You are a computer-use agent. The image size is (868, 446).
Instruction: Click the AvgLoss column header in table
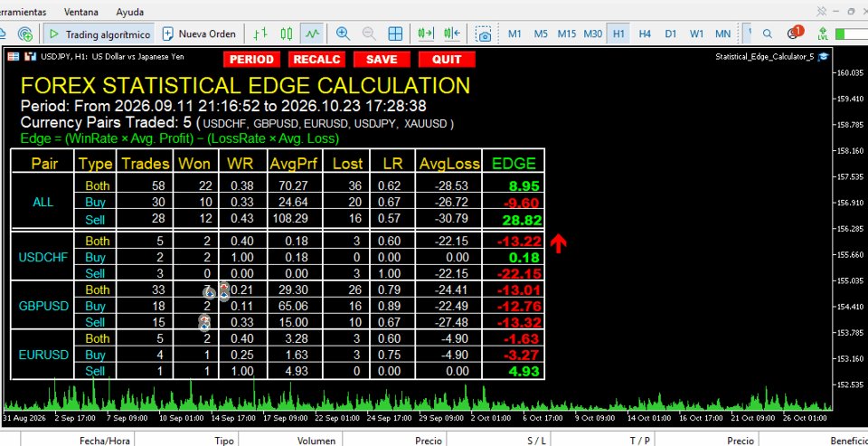449,164
